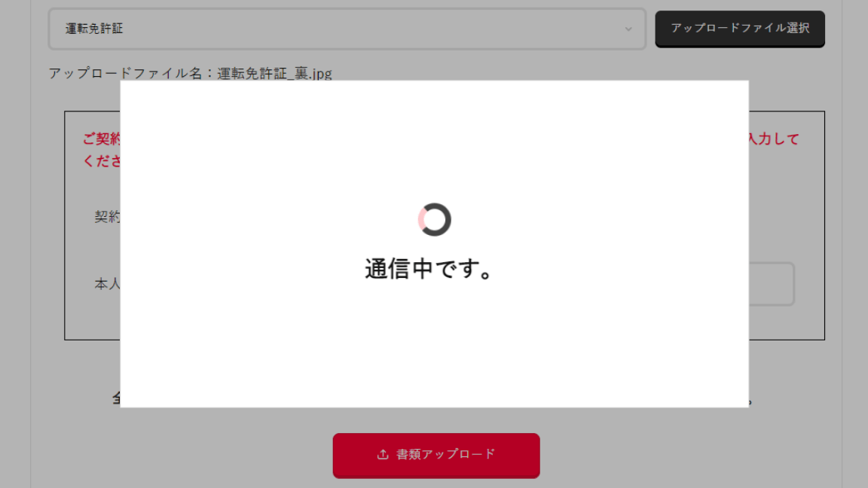The height and width of the screenshot is (488, 868).
Task: Click the 運転免許証 selected value text
Action: coord(94,29)
